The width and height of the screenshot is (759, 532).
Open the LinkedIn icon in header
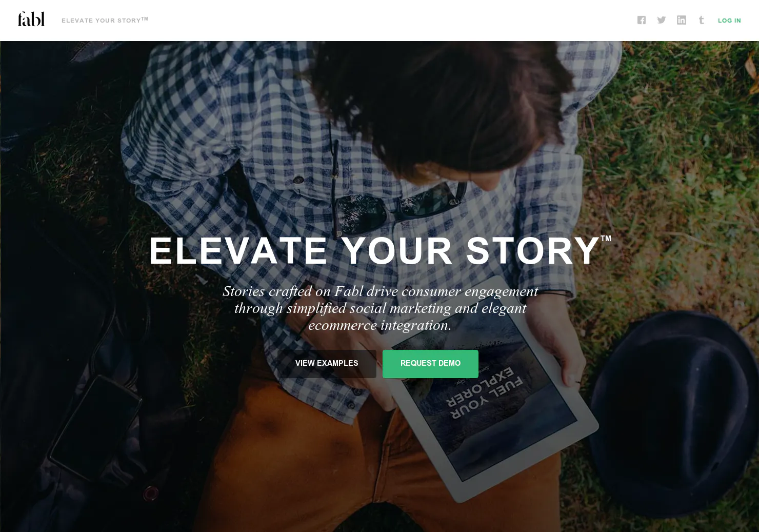pyautogui.click(x=681, y=20)
